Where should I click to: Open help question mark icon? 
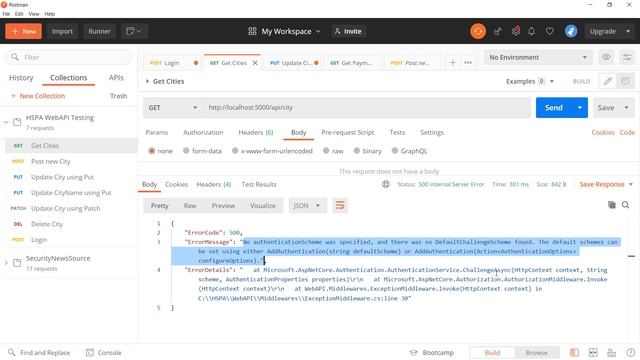(630, 352)
